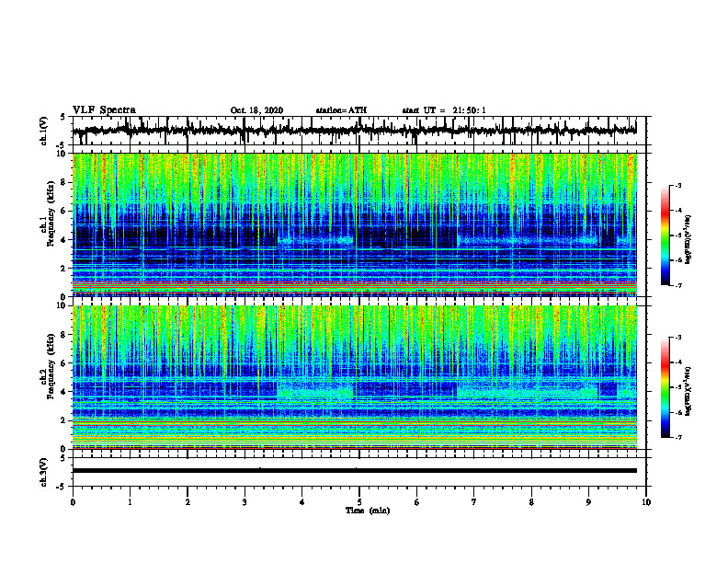Click the ch.1 spectrogram color scale bar

coord(665,236)
